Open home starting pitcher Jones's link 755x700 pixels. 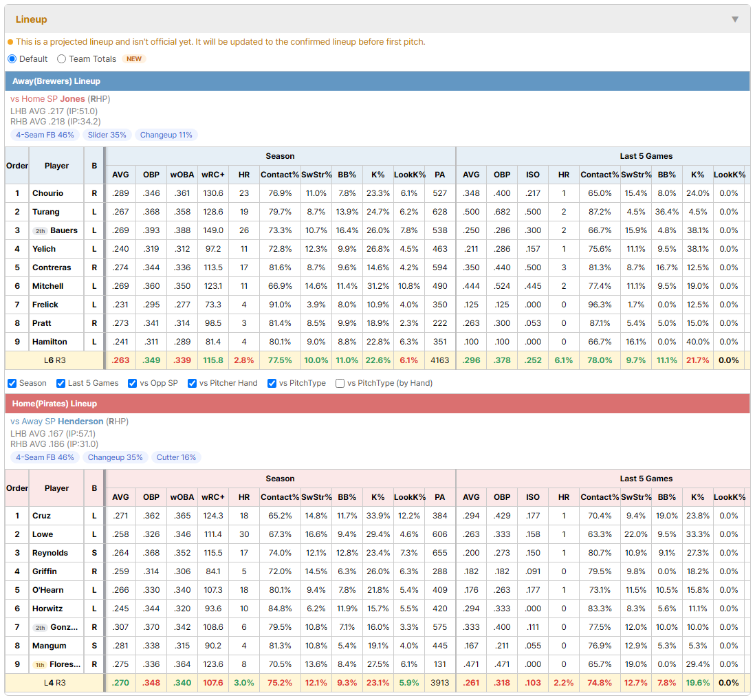click(72, 99)
